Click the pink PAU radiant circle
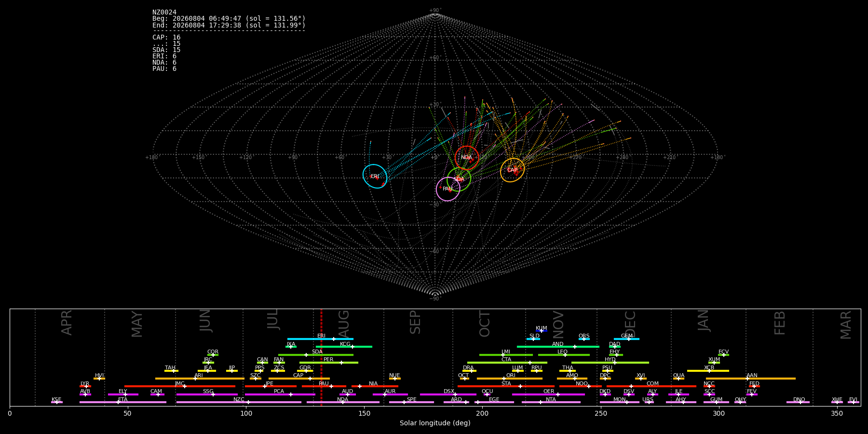This screenshot has height=434, width=868. 448,189
